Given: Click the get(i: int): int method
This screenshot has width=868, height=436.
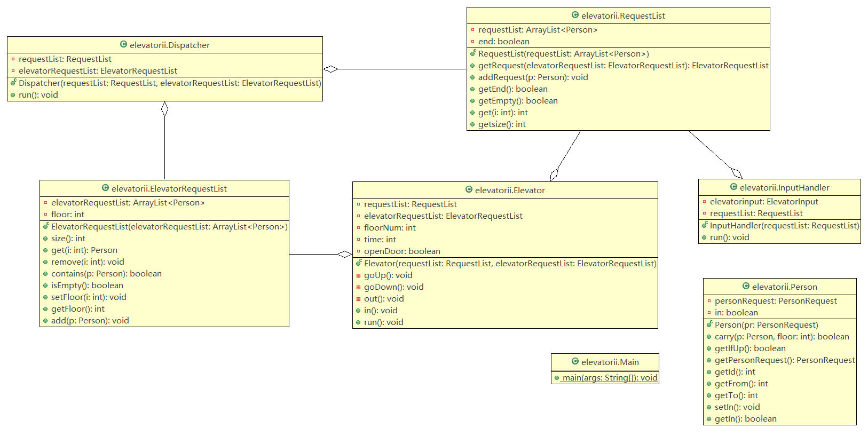Looking at the screenshot, I should [503, 113].
